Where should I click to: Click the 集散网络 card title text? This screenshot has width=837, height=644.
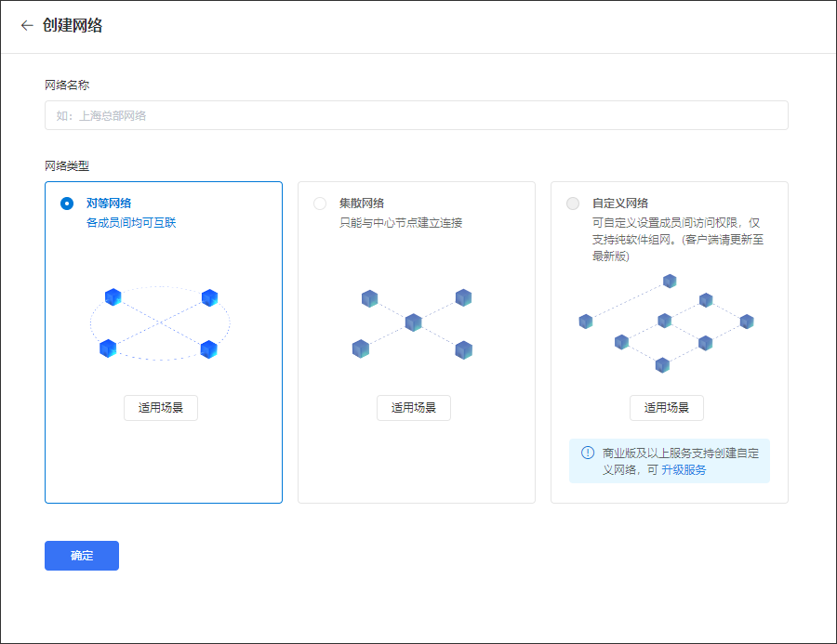[362, 204]
